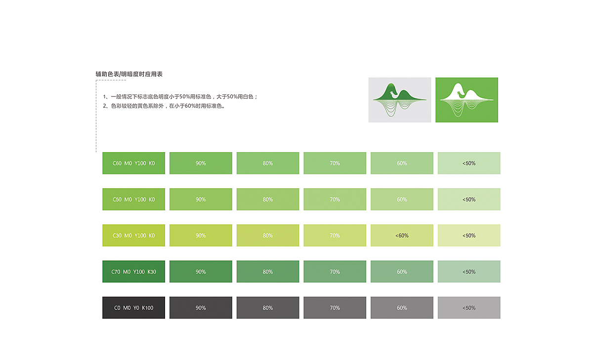Select the C70 M0 Y100 K30 color swatch

click(133, 272)
